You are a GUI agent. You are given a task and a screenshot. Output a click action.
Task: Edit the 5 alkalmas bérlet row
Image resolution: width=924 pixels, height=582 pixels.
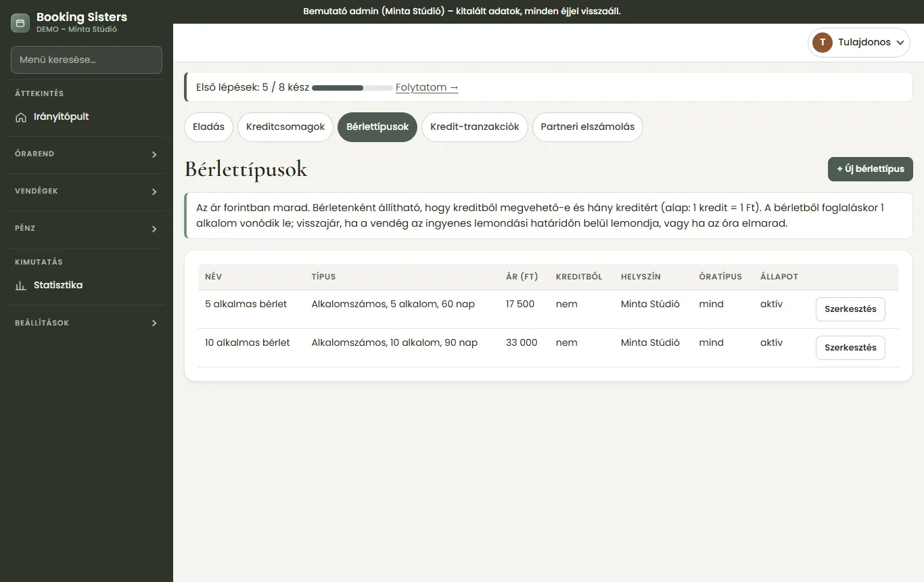[x=850, y=309]
